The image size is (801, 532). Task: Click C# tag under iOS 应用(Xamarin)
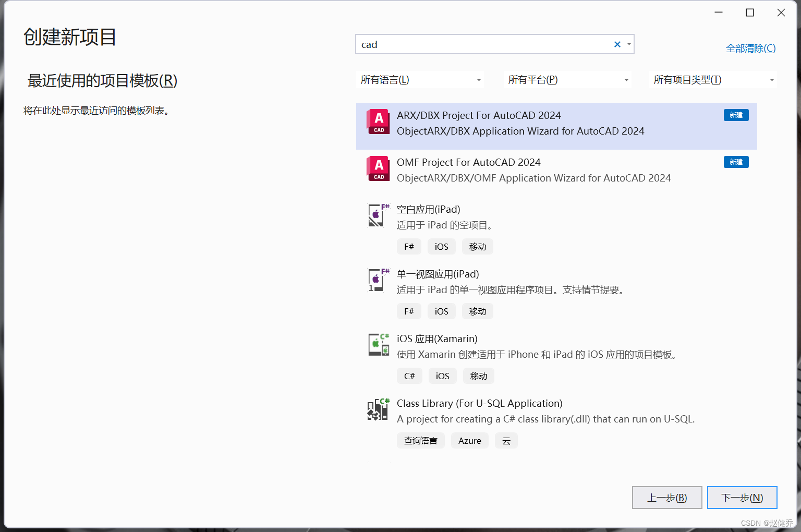409,376
